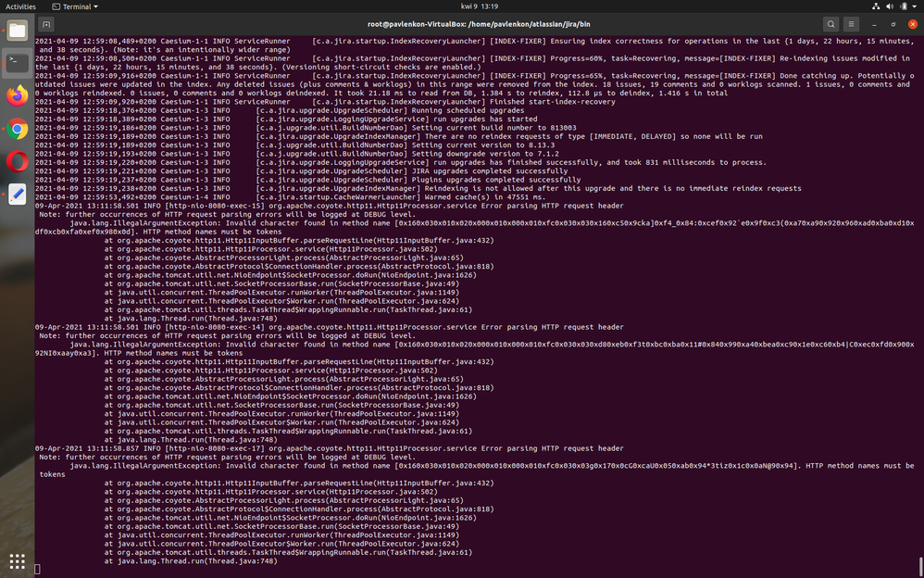
Task: Launch Firefox from the dock
Action: [16, 95]
